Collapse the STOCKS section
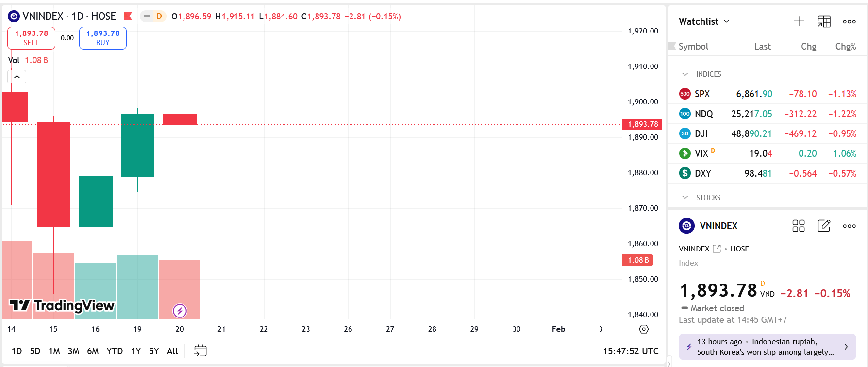This screenshot has height=367, width=868. click(x=685, y=198)
